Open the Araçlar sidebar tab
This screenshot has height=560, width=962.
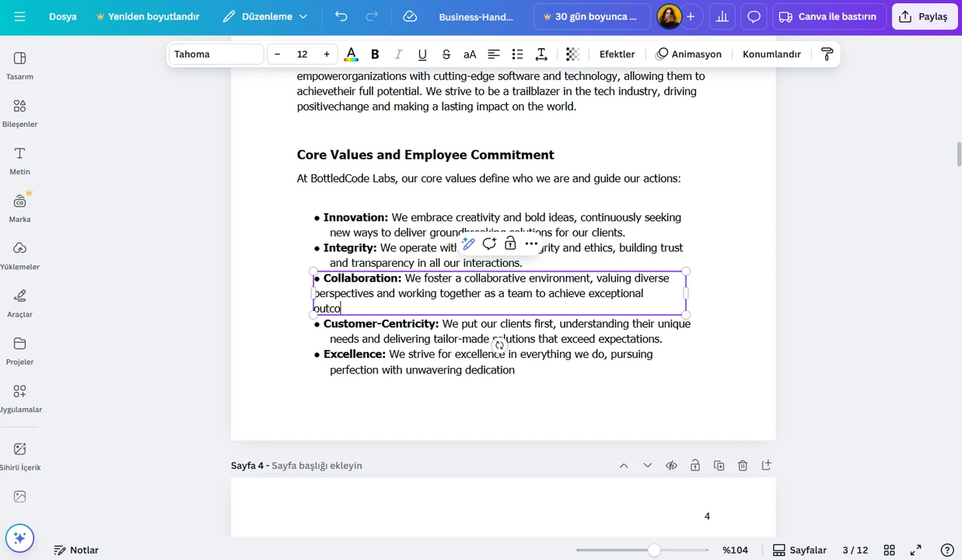coord(19,303)
